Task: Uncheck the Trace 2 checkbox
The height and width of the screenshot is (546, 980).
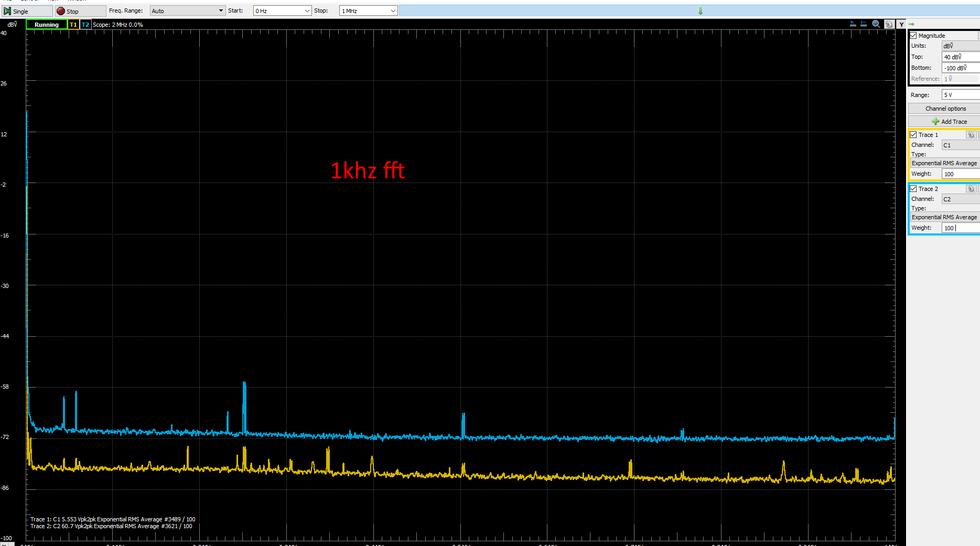Action: [913, 189]
